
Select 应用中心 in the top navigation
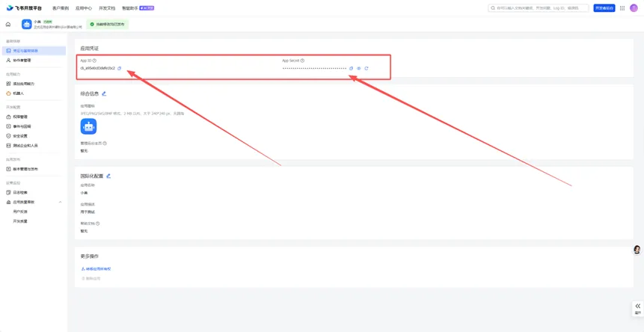coord(84,8)
